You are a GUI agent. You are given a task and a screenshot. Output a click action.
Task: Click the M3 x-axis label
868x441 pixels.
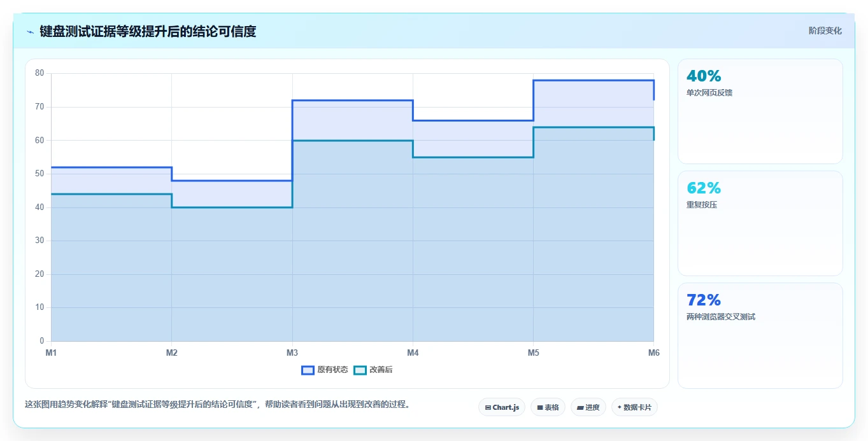coord(292,353)
